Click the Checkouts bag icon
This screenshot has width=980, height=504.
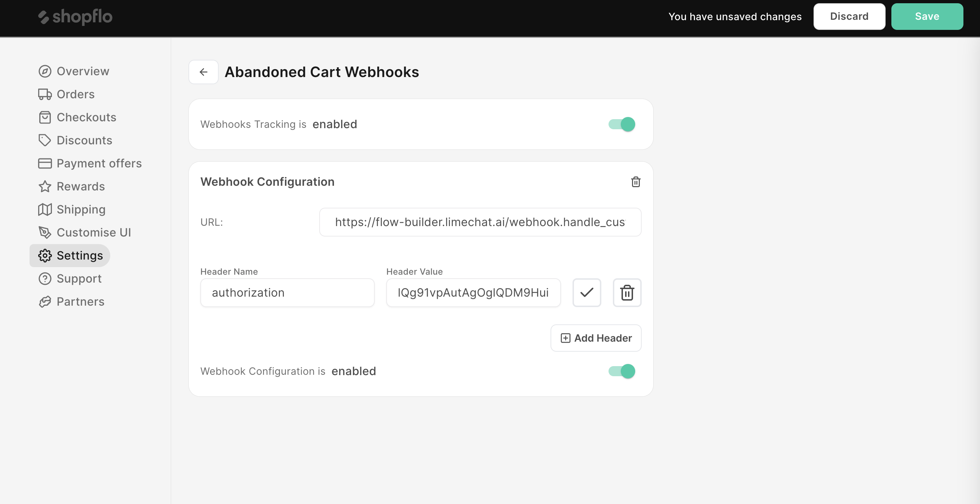tap(45, 117)
